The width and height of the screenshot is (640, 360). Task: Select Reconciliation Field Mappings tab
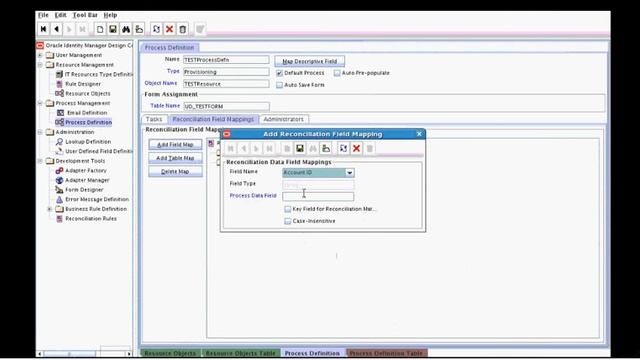213,119
